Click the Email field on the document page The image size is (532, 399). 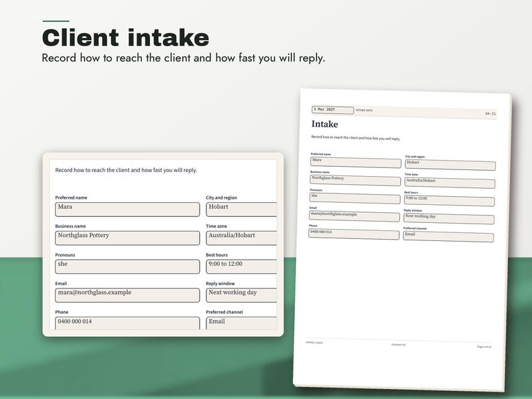pyautogui.click(x=354, y=216)
